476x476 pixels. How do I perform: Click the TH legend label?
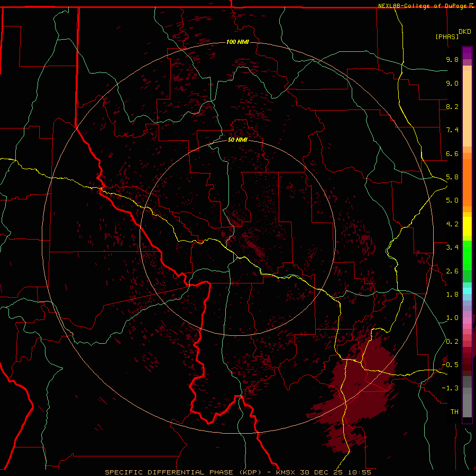[x=454, y=412]
